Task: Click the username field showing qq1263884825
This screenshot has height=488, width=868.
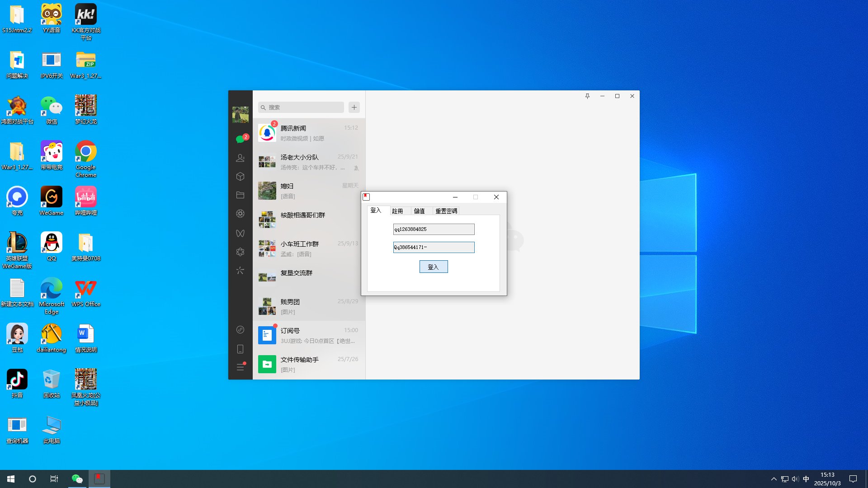Action: (x=434, y=230)
